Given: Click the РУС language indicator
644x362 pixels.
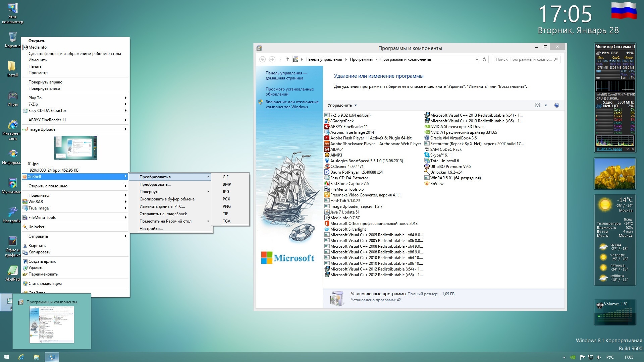Looking at the screenshot, I should (x=610, y=357).
